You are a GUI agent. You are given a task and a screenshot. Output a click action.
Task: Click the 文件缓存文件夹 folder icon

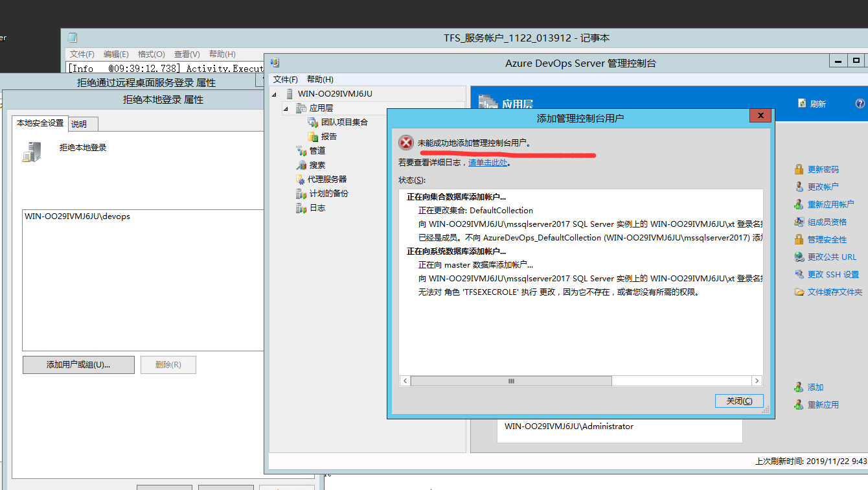[x=799, y=292]
